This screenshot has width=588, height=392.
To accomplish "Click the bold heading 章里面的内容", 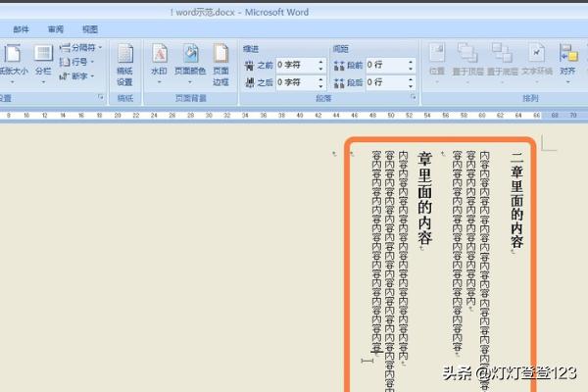I will pyautogui.click(x=425, y=198).
